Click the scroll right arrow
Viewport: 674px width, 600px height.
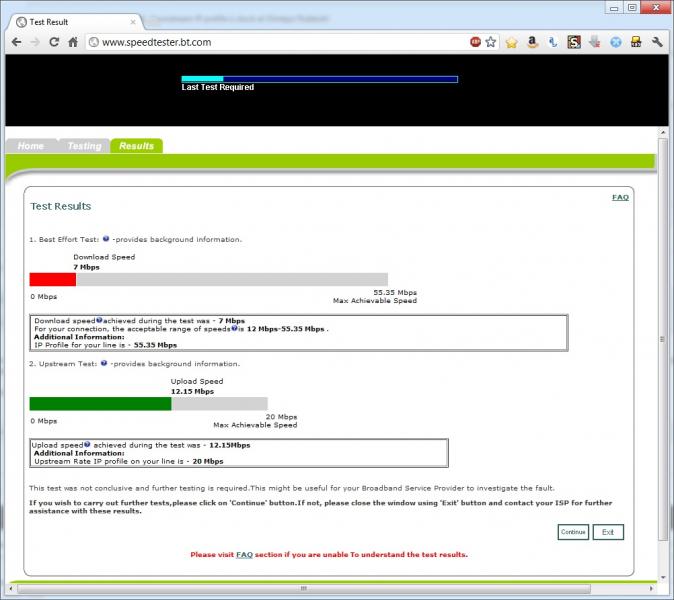tap(651, 588)
